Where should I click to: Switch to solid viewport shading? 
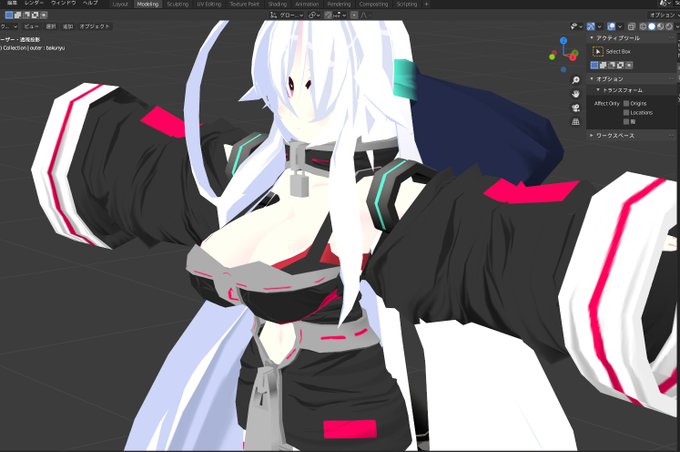652,26
